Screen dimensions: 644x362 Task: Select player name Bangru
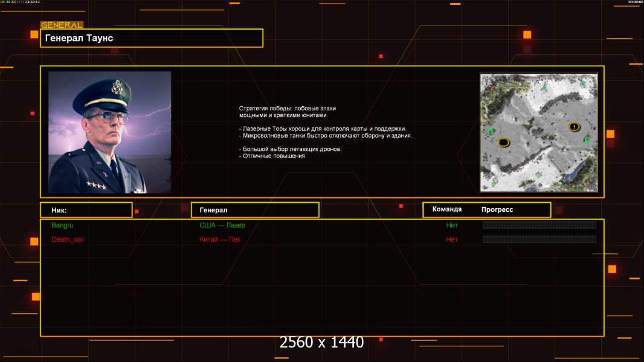pos(62,225)
